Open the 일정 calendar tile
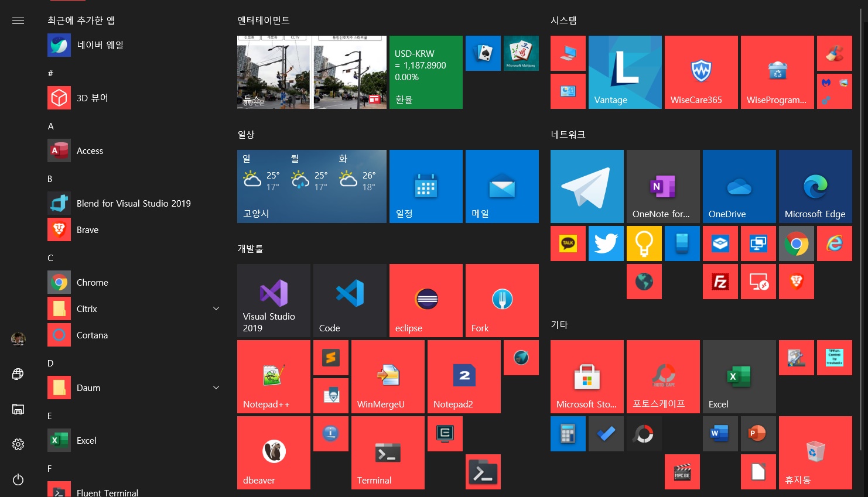 click(426, 186)
